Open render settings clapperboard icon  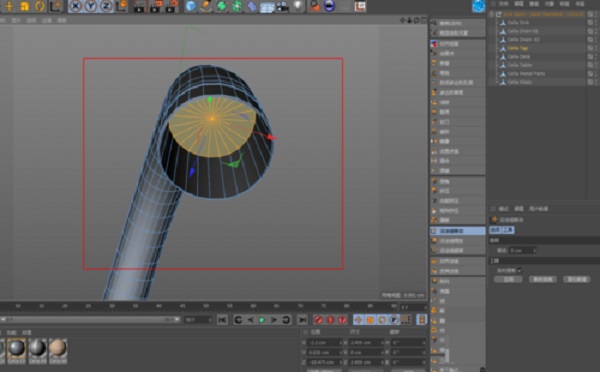pyautogui.click(x=171, y=6)
